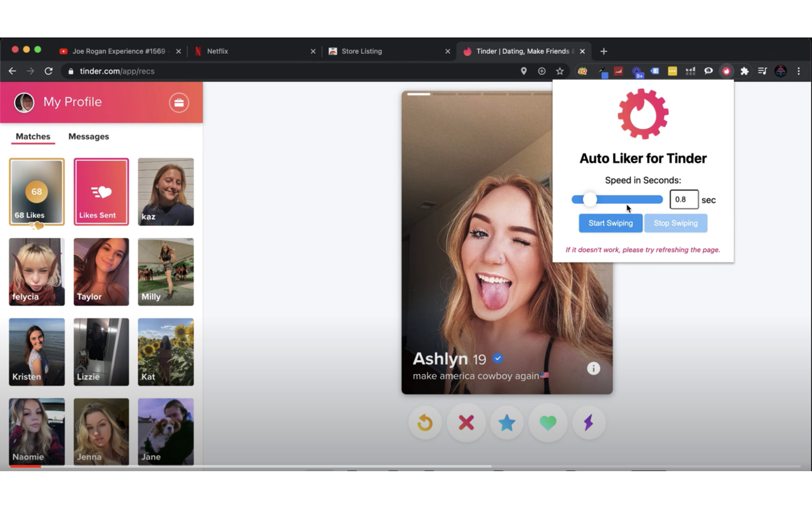Open the match kaz
The width and height of the screenshot is (812, 508).
tap(166, 192)
